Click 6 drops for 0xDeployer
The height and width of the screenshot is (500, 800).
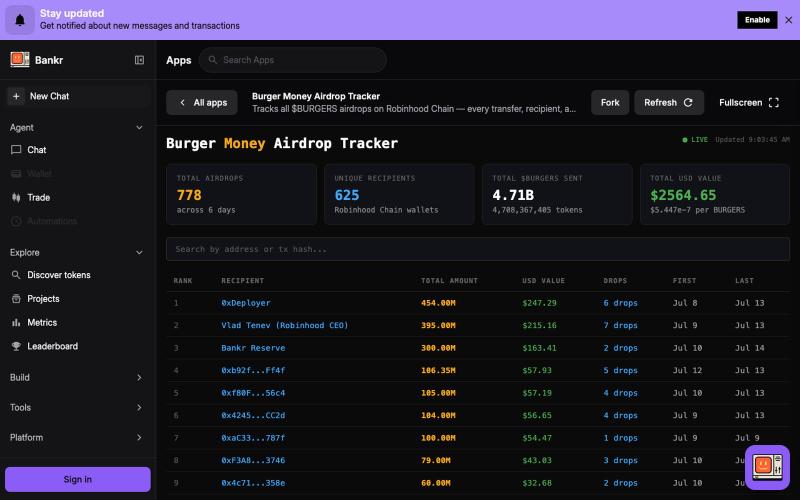tap(620, 303)
